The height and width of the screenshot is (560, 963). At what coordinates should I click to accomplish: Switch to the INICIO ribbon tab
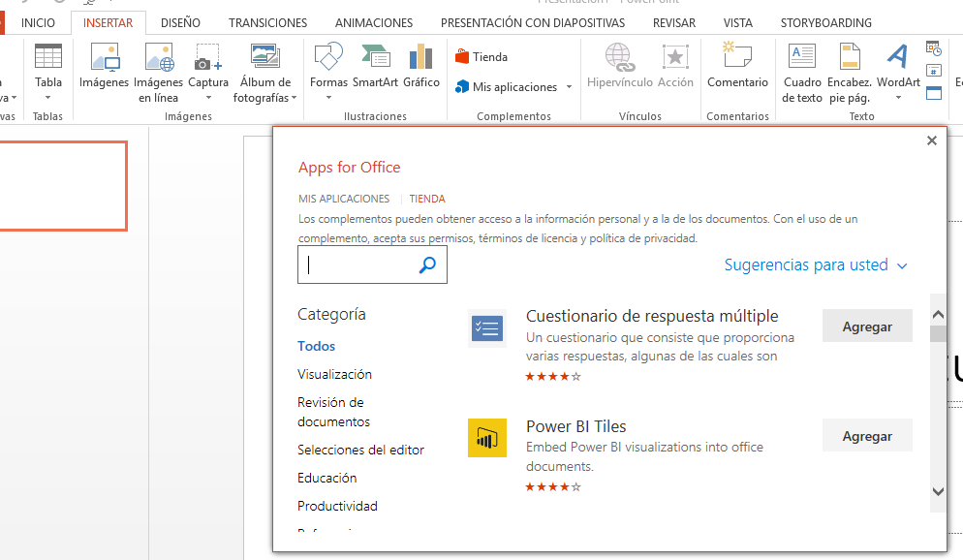pyautogui.click(x=38, y=23)
